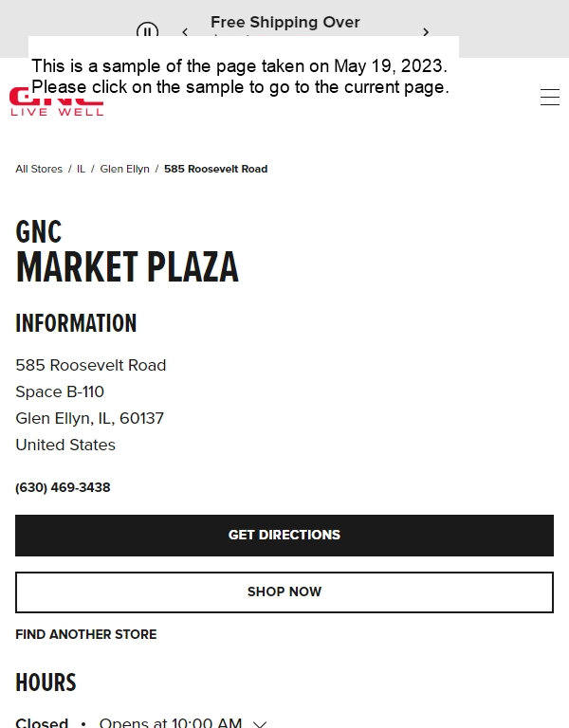The image size is (569, 728).
Task: Click the Market Plaza store heading
Action: click(127, 266)
